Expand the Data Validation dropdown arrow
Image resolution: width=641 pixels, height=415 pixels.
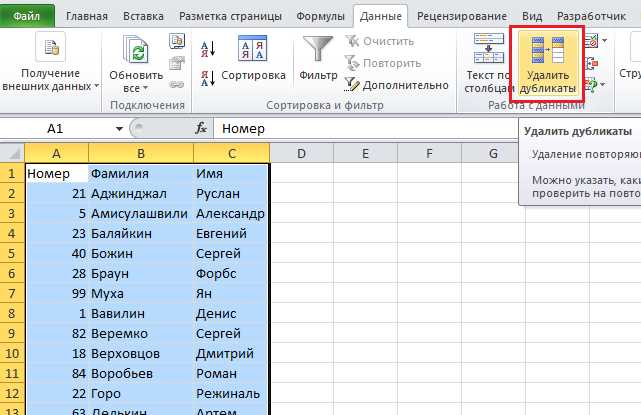coord(605,40)
